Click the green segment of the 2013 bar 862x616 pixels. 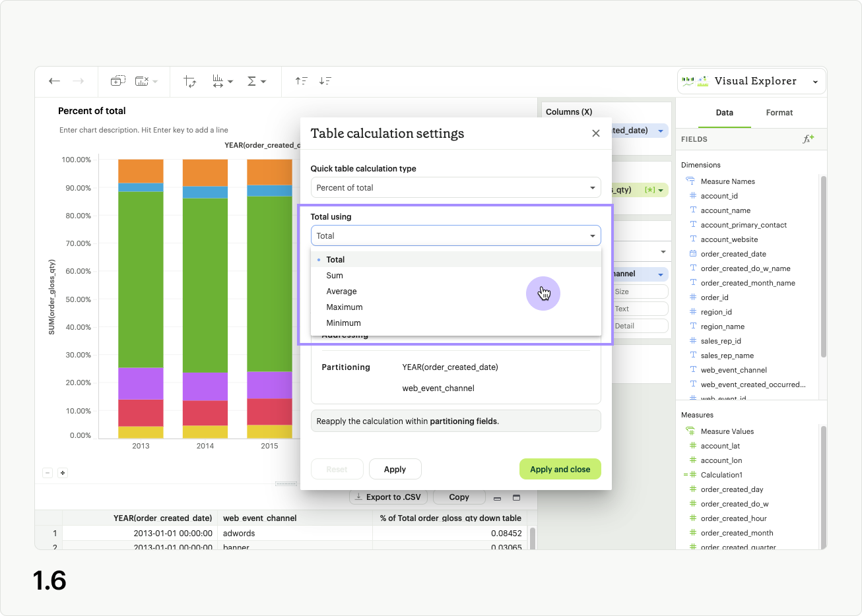pos(141,279)
